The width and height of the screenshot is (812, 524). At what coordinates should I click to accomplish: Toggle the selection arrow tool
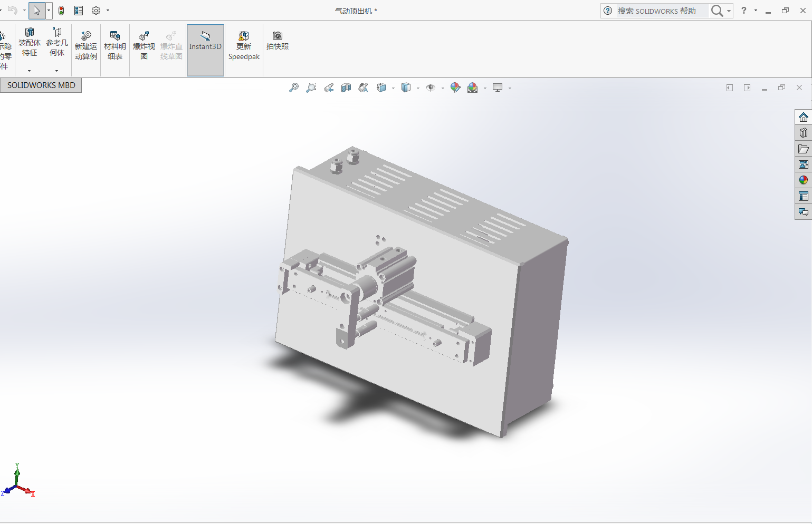coord(36,11)
